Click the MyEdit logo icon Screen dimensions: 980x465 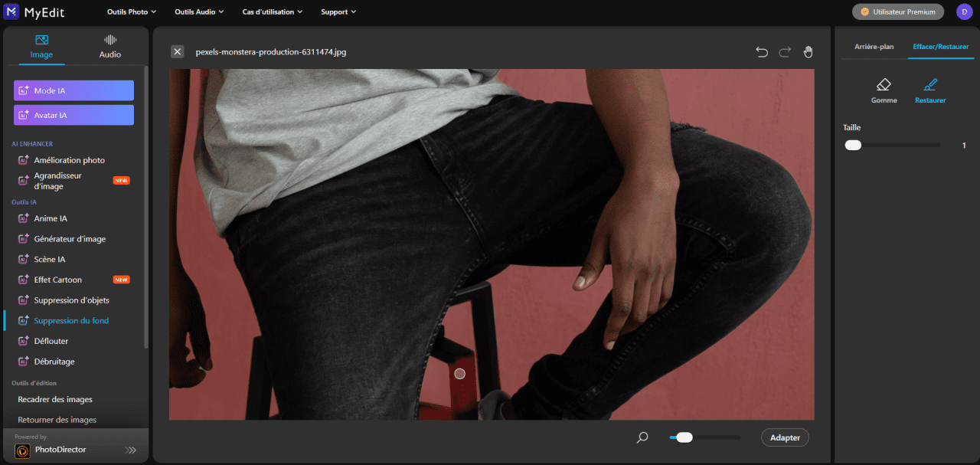point(12,11)
